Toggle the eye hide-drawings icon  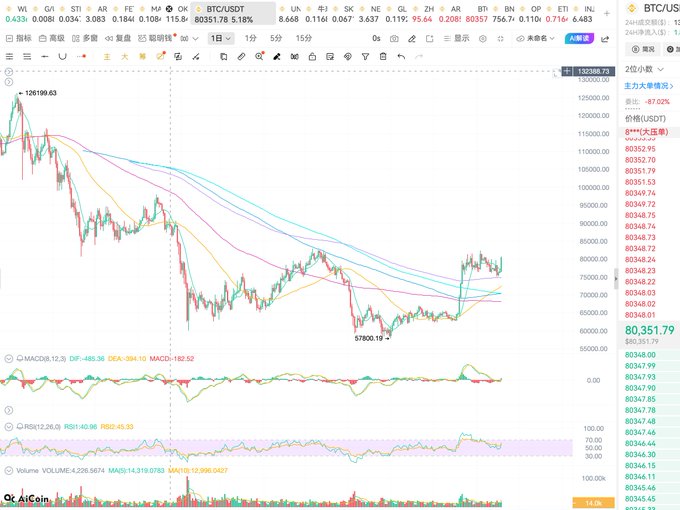point(347,56)
